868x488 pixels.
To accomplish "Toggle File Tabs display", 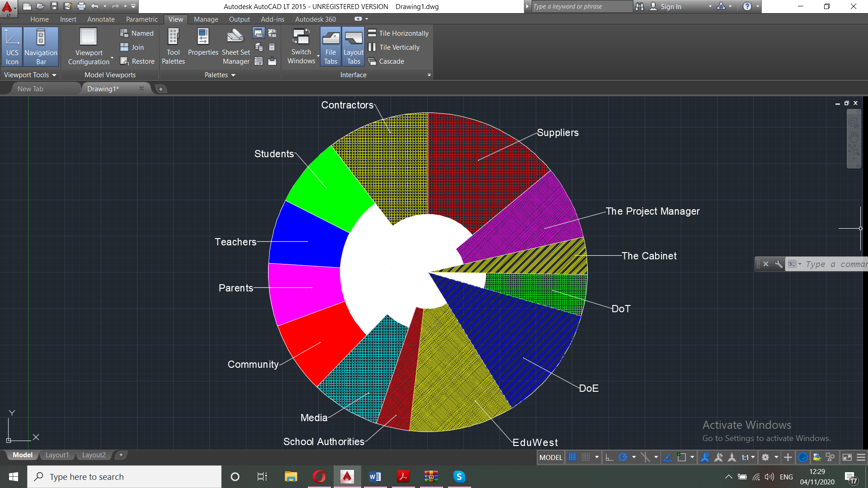I will [330, 47].
